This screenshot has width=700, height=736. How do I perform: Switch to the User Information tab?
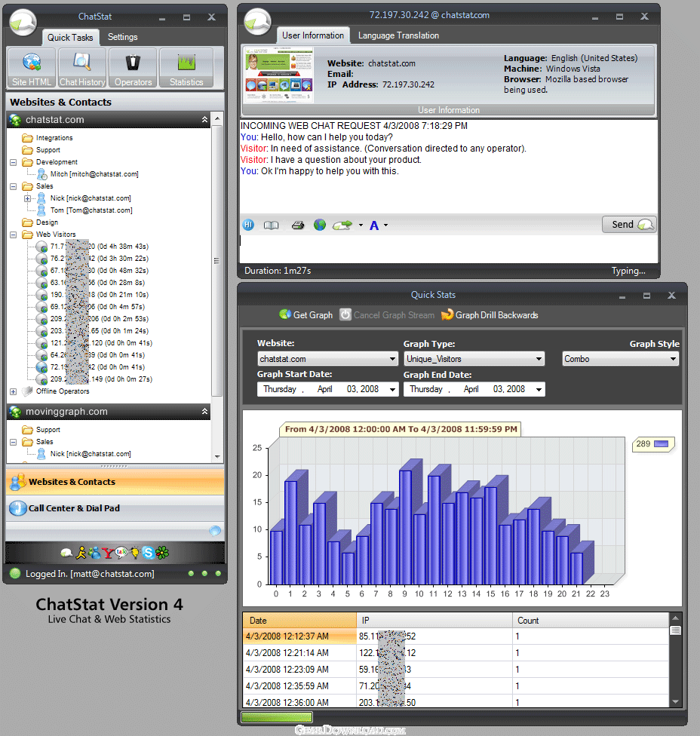pos(313,35)
